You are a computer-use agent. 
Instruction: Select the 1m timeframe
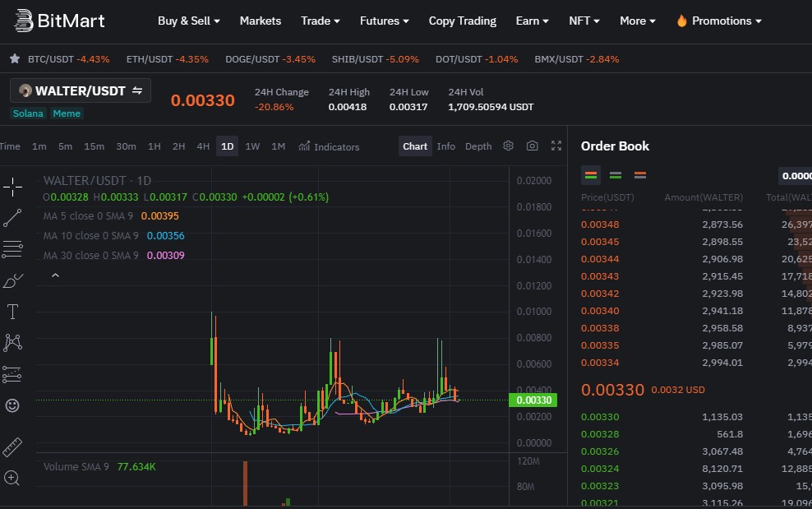click(39, 146)
